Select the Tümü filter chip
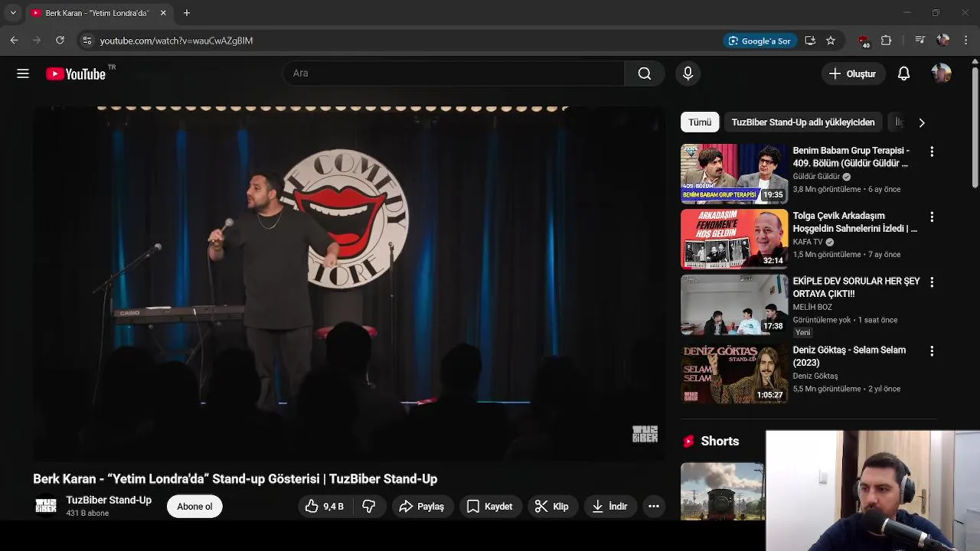This screenshot has height=551, width=980. (x=699, y=122)
